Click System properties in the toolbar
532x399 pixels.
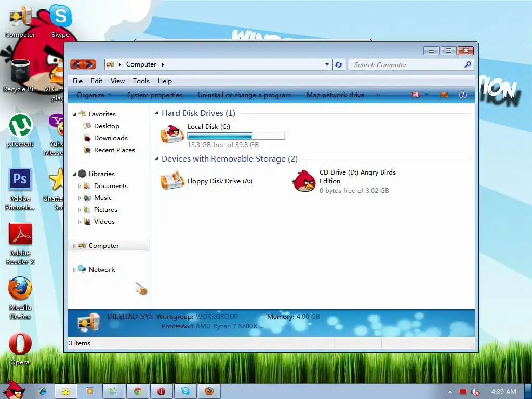point(155,95)
